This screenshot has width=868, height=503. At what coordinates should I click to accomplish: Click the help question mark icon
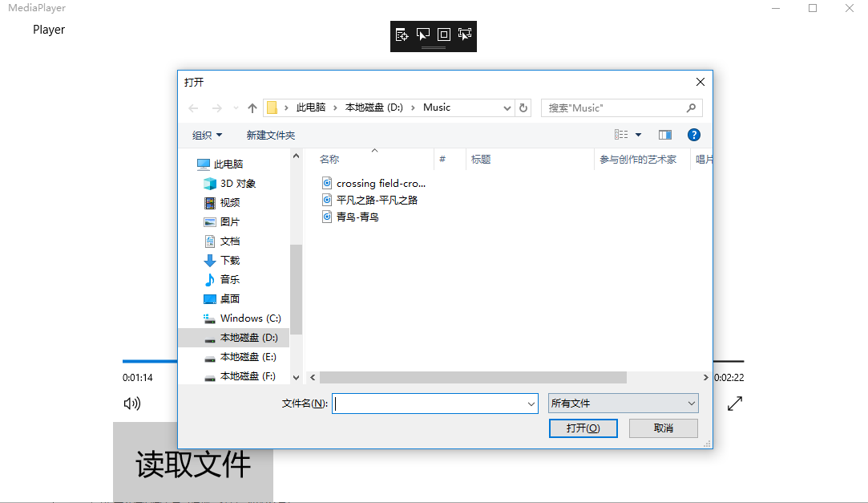pyautogui.click(x=694, y=135)
